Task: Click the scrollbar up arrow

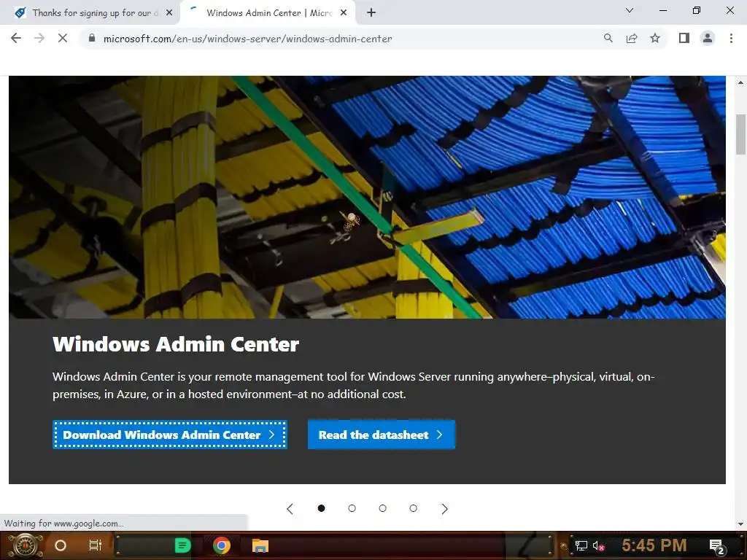Action: 740,82
